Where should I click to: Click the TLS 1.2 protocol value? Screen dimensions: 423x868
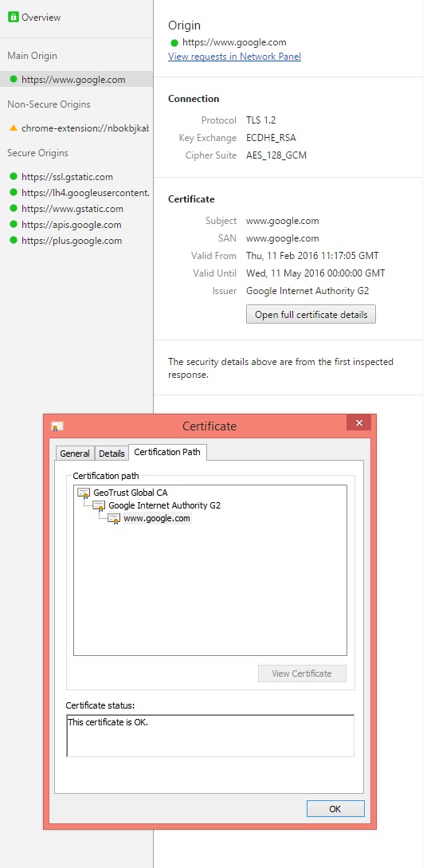[261, 120]
